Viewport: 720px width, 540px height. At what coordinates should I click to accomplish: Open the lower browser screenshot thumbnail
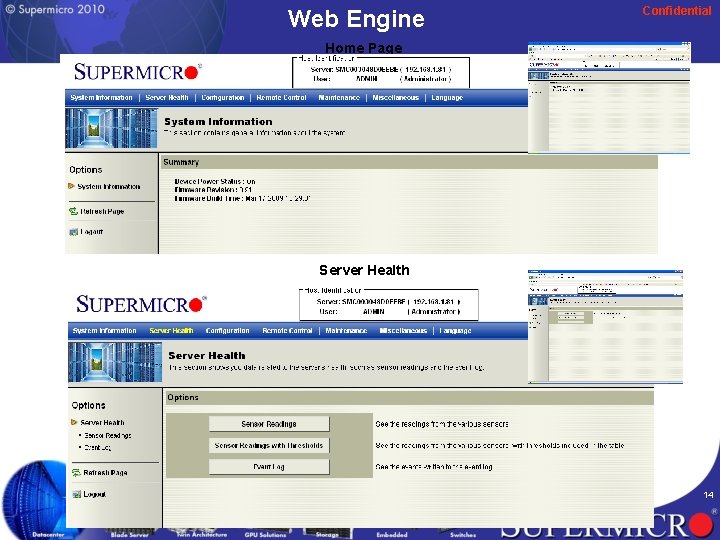[605, 326]
